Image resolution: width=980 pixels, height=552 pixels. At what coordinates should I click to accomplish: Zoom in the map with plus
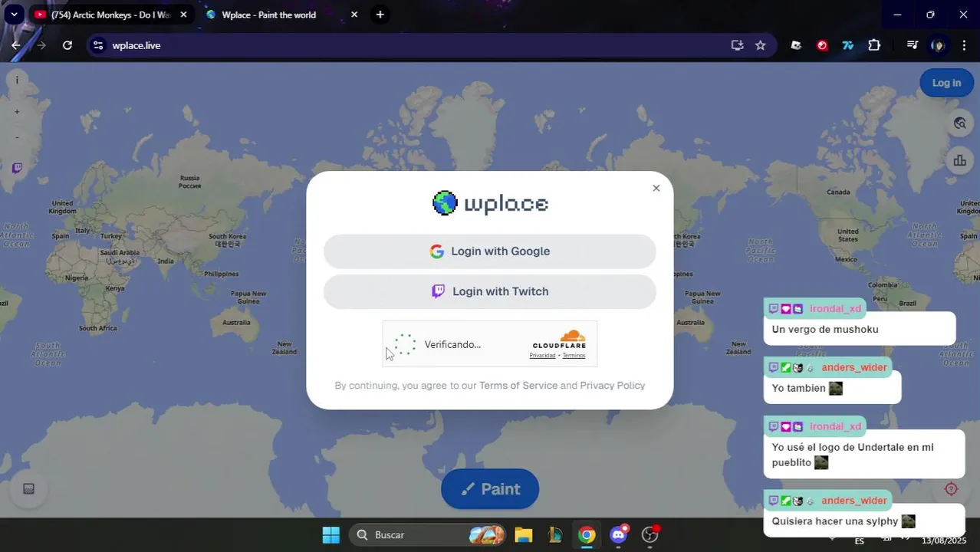pyautogui.click(x=17, y=112)
